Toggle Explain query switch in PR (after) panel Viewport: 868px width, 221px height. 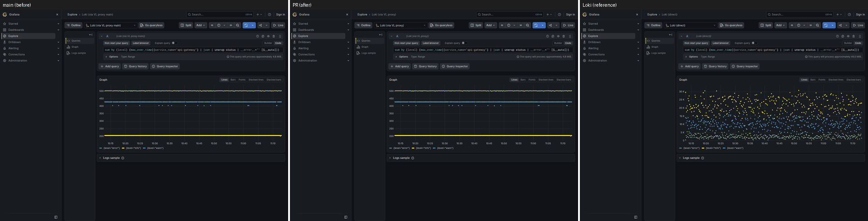tap(464, 43)
